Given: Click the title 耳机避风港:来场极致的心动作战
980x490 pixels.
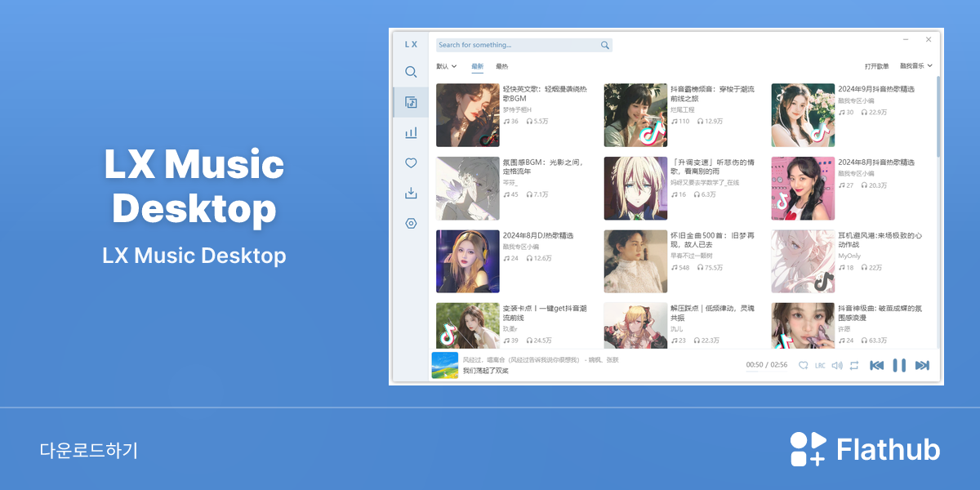Looking at the screenshot, I should [x=880, y=239].
